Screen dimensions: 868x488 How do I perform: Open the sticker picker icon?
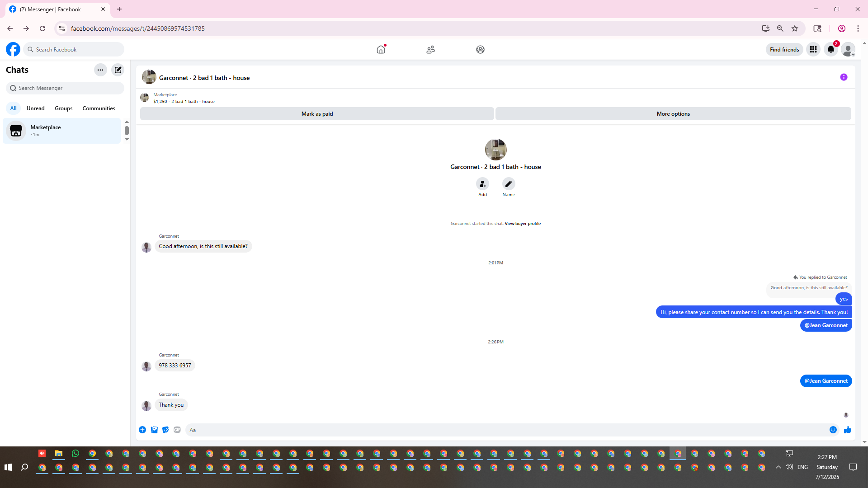pos(165,430)
